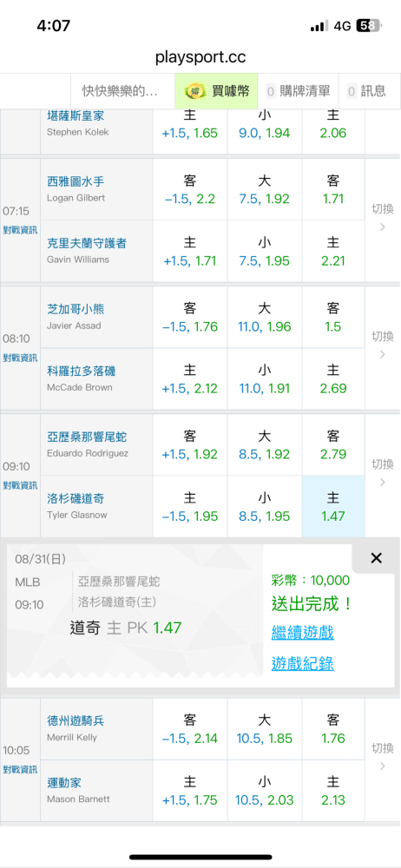Select over 大 8.5, 1.92

click(x=264, y=445)
